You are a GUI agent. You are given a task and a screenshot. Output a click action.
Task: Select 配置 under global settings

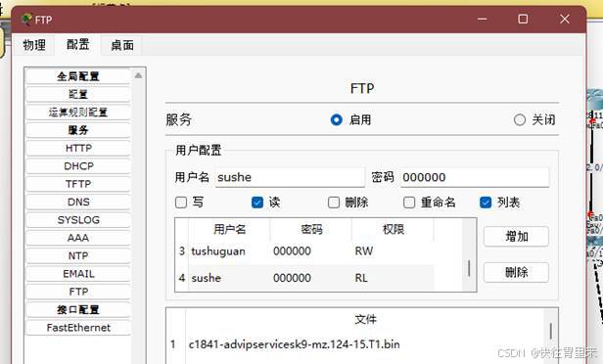(78, 94)
